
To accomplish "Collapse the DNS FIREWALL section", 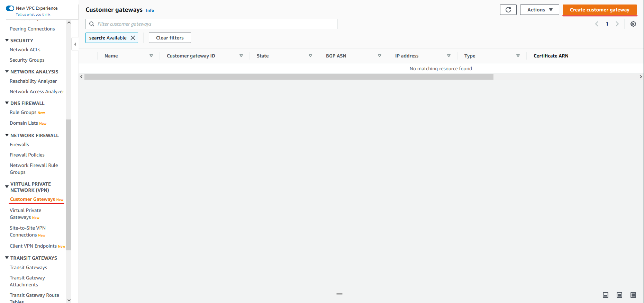I will [x=7, y=103].
